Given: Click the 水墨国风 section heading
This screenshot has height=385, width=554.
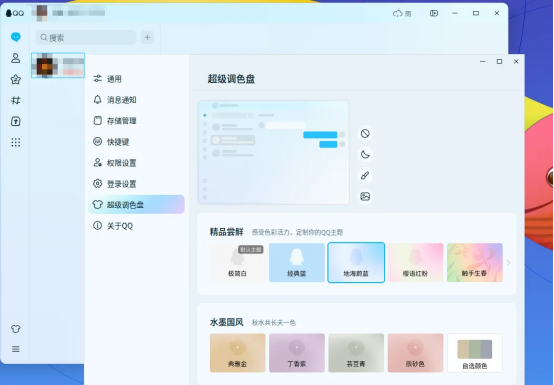Looking at the screenshot, I should tap(226, 322).
